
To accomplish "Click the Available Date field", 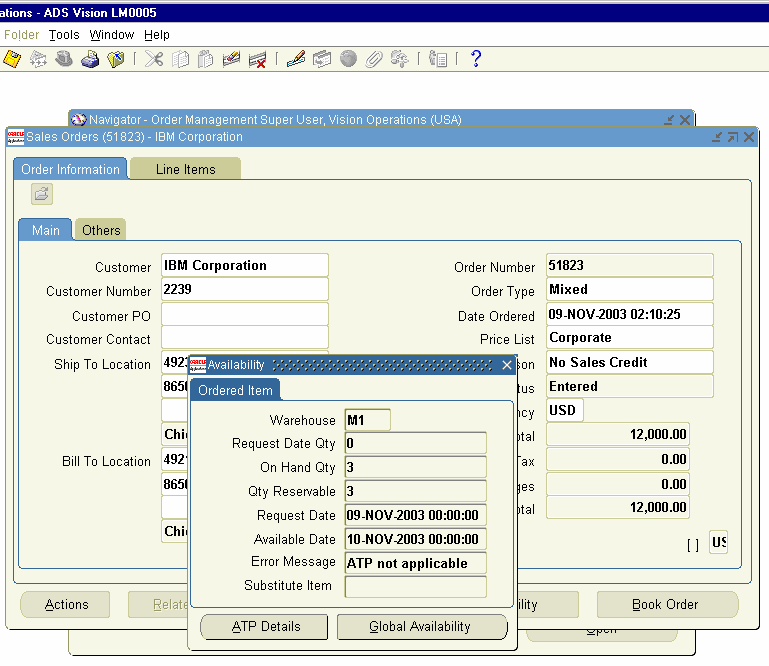I will click(x=415, y=539).
